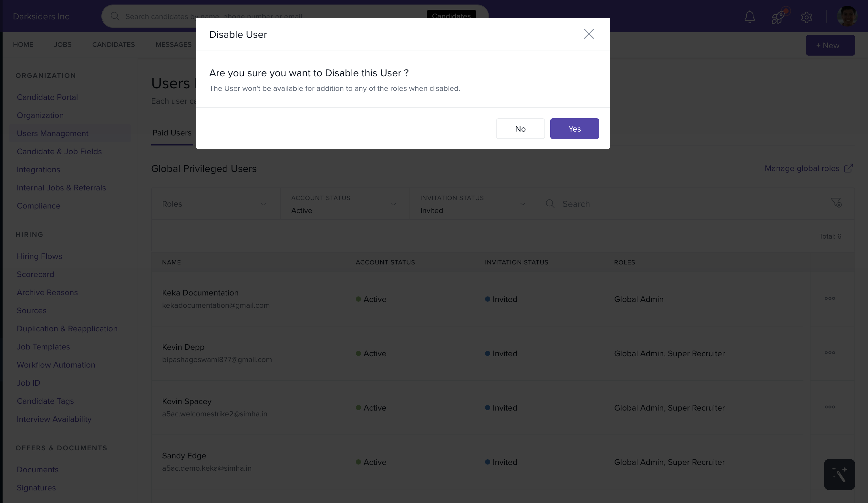The image size is (868, 503).
Task: Click No to cancel disabling
Action: pos(520,129)
